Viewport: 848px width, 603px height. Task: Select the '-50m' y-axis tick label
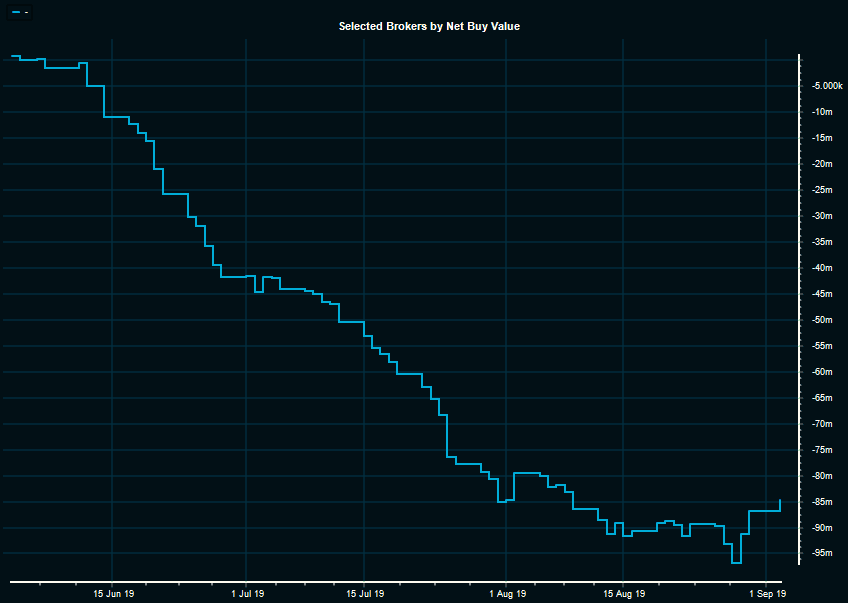tap(822, 320)
